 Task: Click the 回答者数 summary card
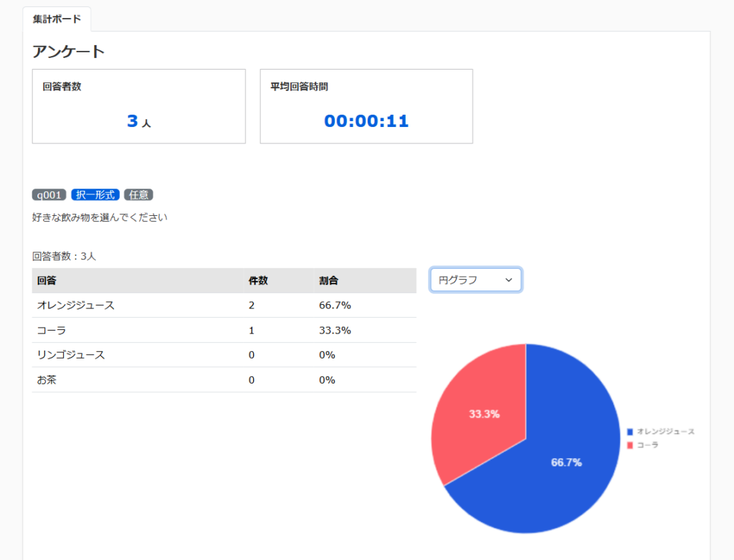point(139,106)
